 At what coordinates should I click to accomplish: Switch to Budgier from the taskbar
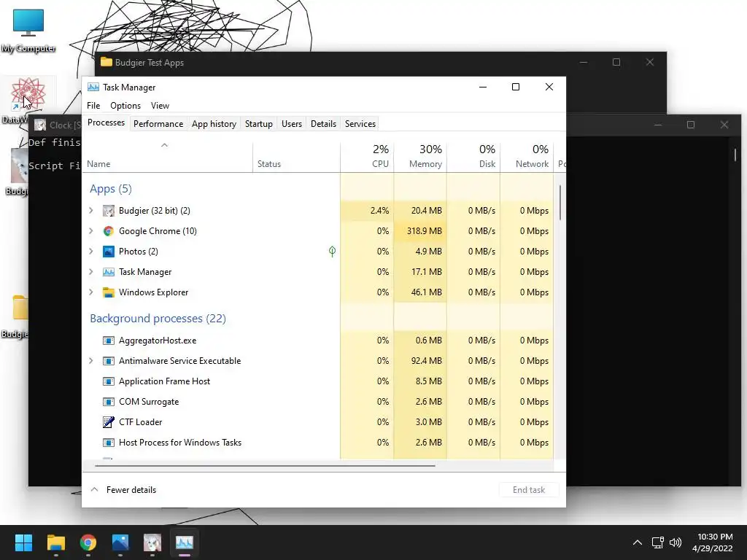tap(152, 542)
